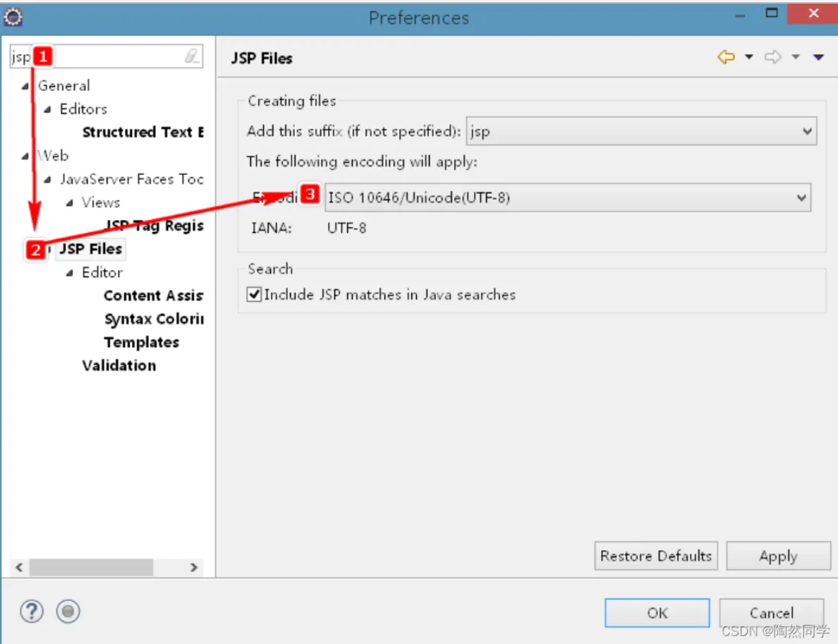The width and height of the screenshot is (838, 644).
Task: Collapse the JavaServer Faces Tools node
Action: [47, 180]
